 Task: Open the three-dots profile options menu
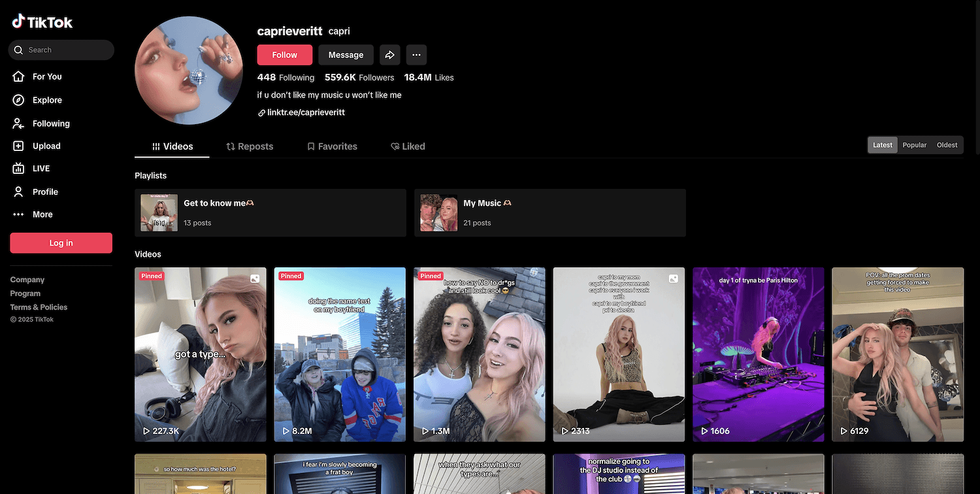[416, 55]
